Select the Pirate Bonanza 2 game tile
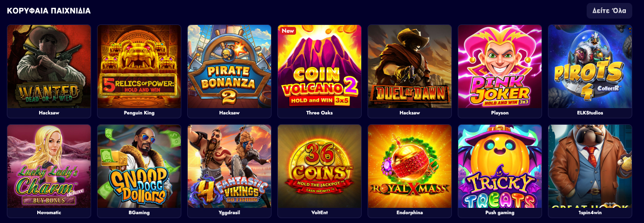Screen dimensions: 644x223 (x=229, y=67)
